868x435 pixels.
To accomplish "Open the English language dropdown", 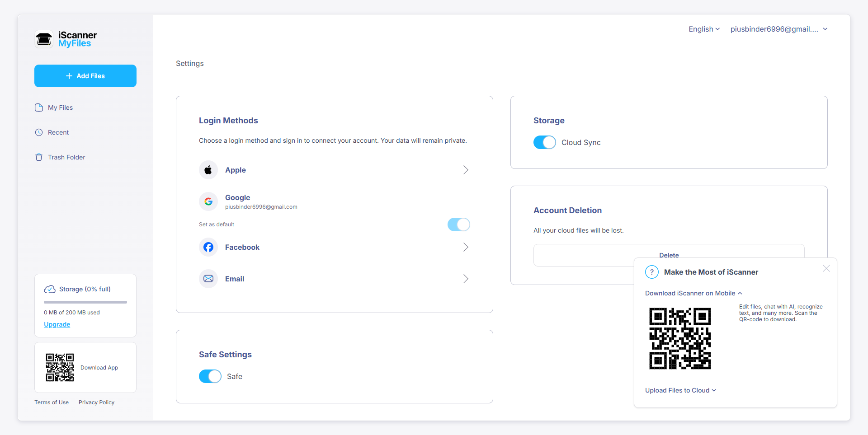I will [x=703, y=29].
